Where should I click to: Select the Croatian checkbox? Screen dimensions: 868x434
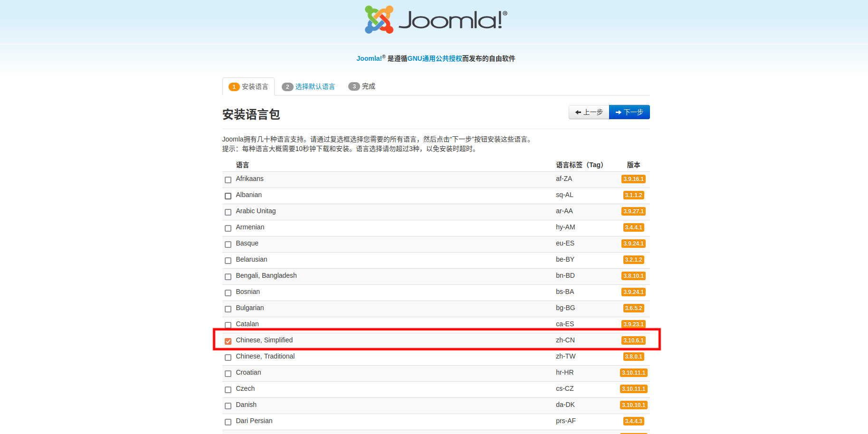coord(228,374)
